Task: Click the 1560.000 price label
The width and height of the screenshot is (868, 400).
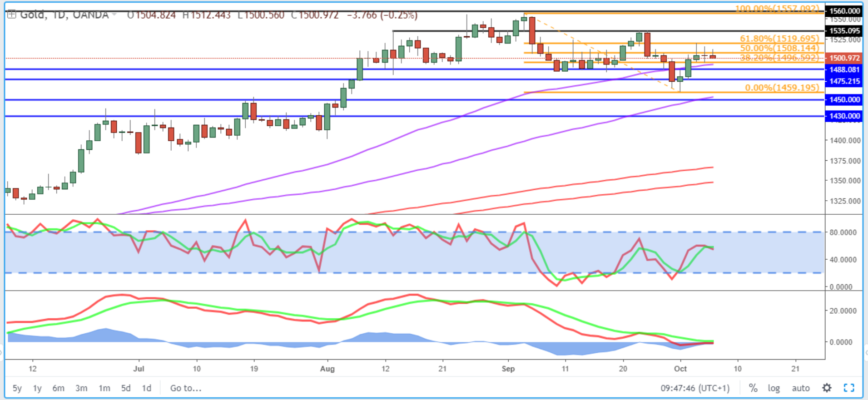Action: (x=844, y=11)
